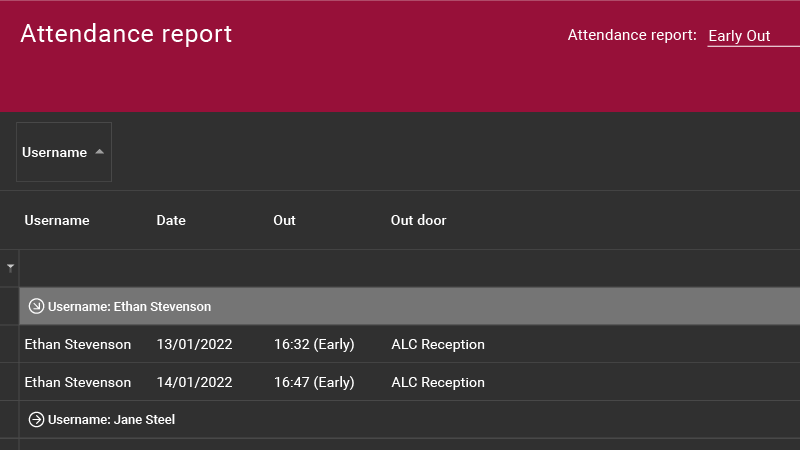Select the Username: Jane Steel group row
Image resolution: width=800 pixels, height=450 pixels.
[x=410, y=419]
